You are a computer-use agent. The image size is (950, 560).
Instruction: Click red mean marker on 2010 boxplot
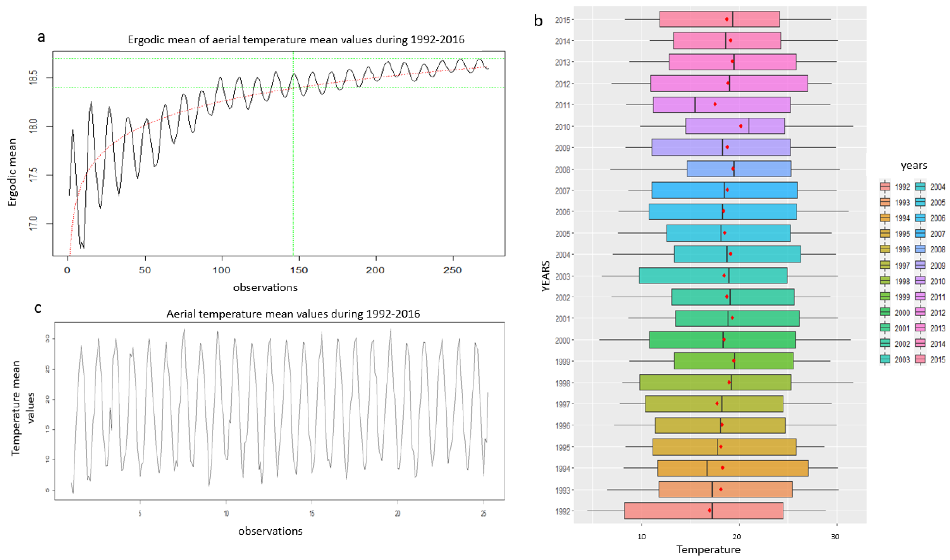click(741, 126)
